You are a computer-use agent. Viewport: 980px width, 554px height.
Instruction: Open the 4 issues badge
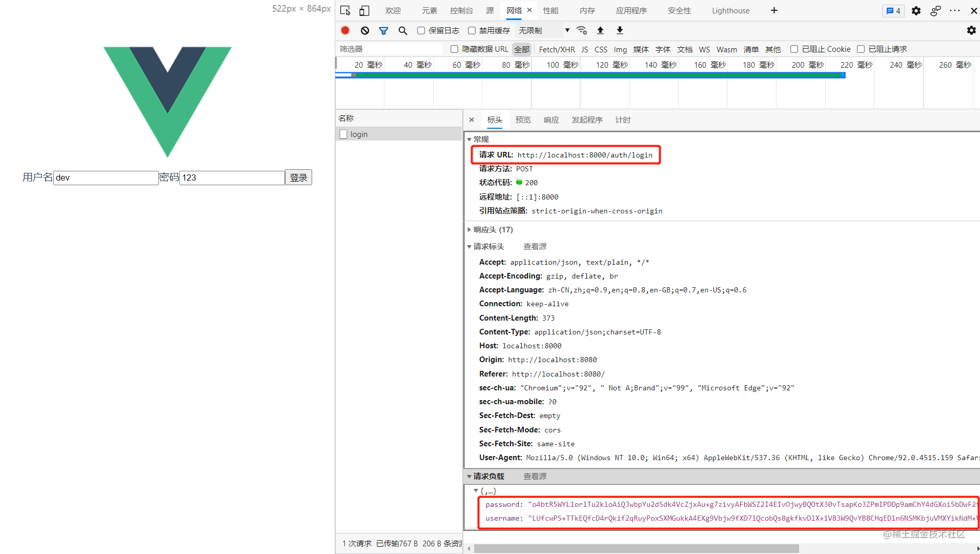pyautogui.click(x=893, y=11)
